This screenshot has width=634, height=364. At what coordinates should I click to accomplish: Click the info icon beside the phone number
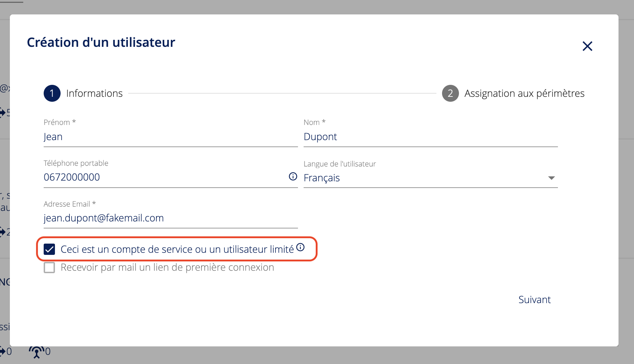tap(293, 176)
